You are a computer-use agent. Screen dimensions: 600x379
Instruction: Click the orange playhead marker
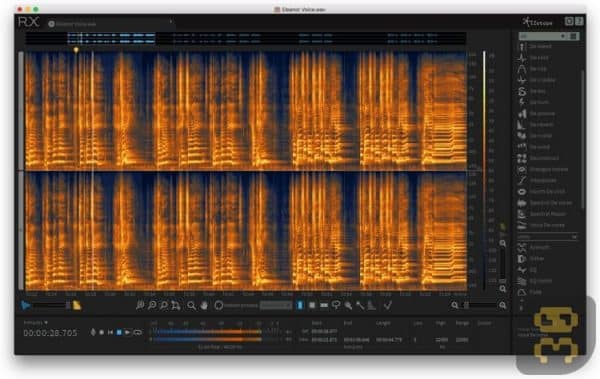pyautogui.click(x=76, y=50)
